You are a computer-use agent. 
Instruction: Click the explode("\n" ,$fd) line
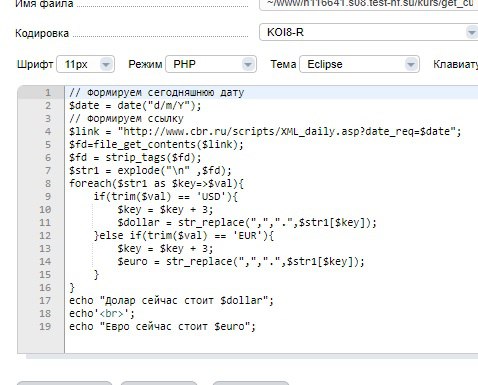(150, 170)
